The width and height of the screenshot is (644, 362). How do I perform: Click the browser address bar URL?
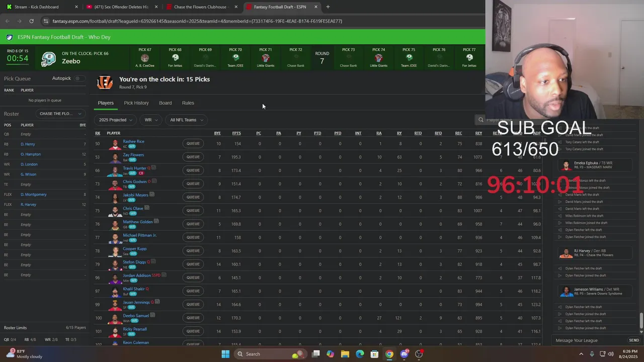197,21
